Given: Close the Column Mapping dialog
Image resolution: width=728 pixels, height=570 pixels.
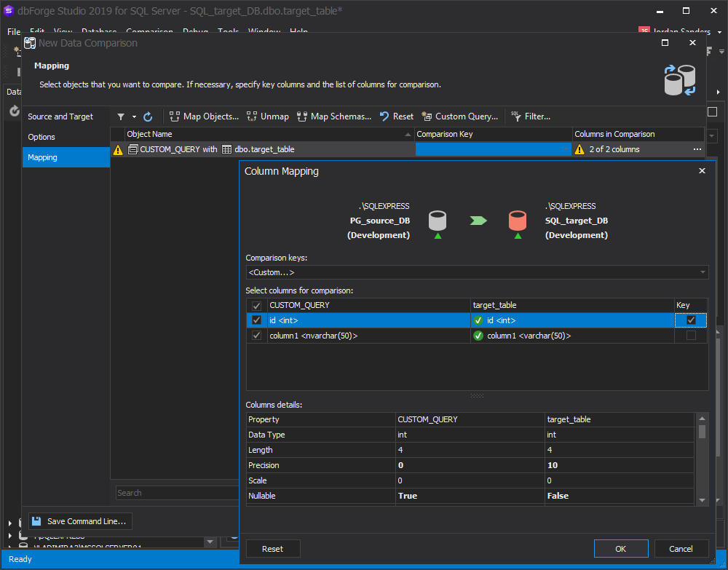Looking at the screenshot, I should pos(702,171).
